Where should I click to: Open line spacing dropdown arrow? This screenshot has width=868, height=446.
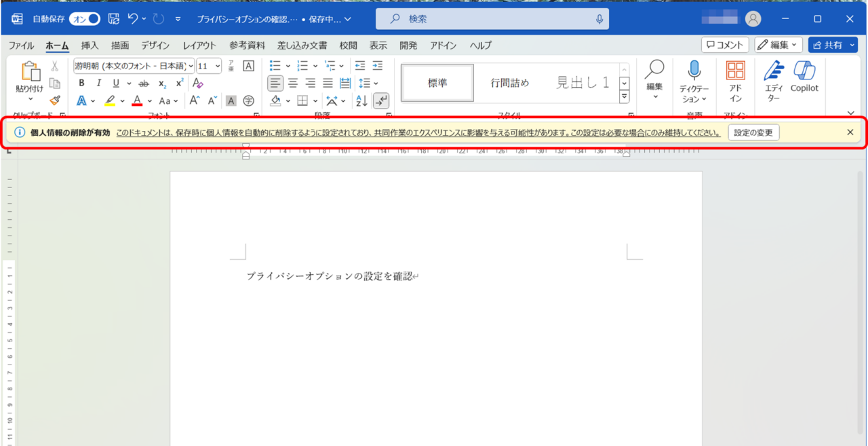[x=376, y=83]
